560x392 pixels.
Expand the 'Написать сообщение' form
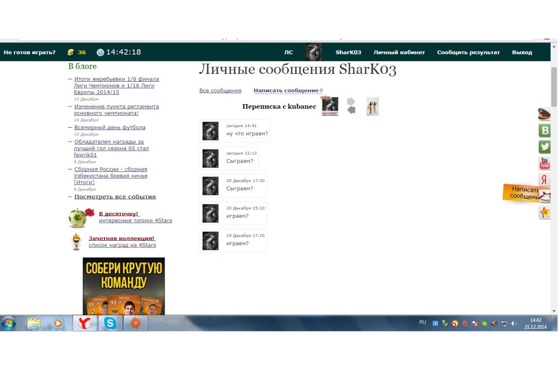286,91
